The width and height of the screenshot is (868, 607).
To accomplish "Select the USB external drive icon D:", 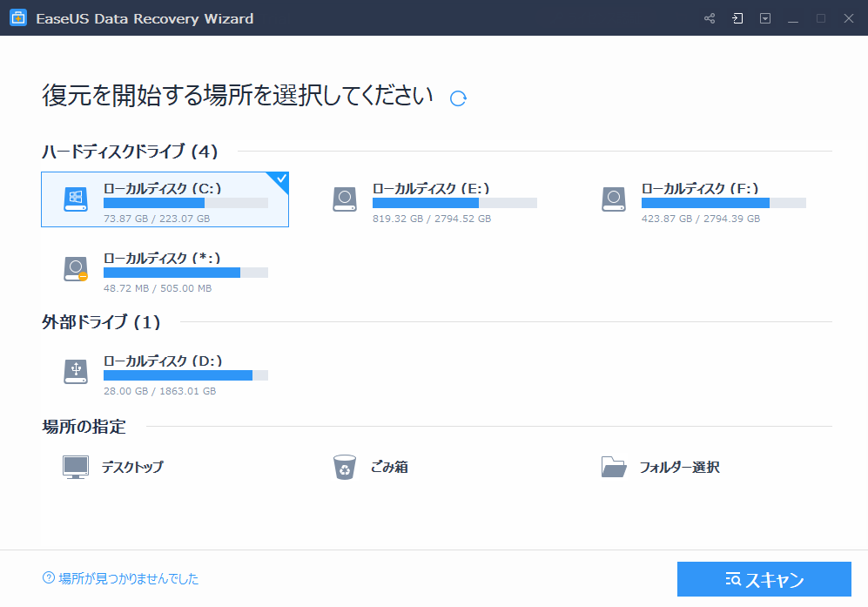I will [76, 372].
